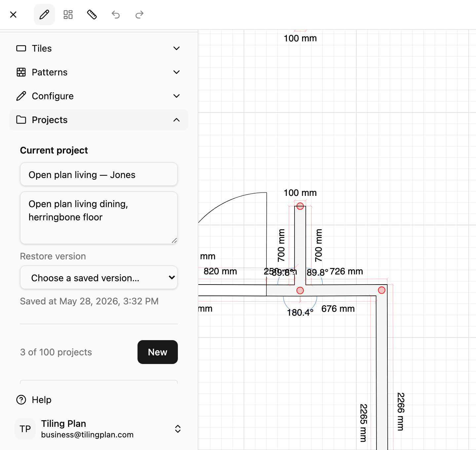Click the business@tilingplan.com email text

pos(87,435)
